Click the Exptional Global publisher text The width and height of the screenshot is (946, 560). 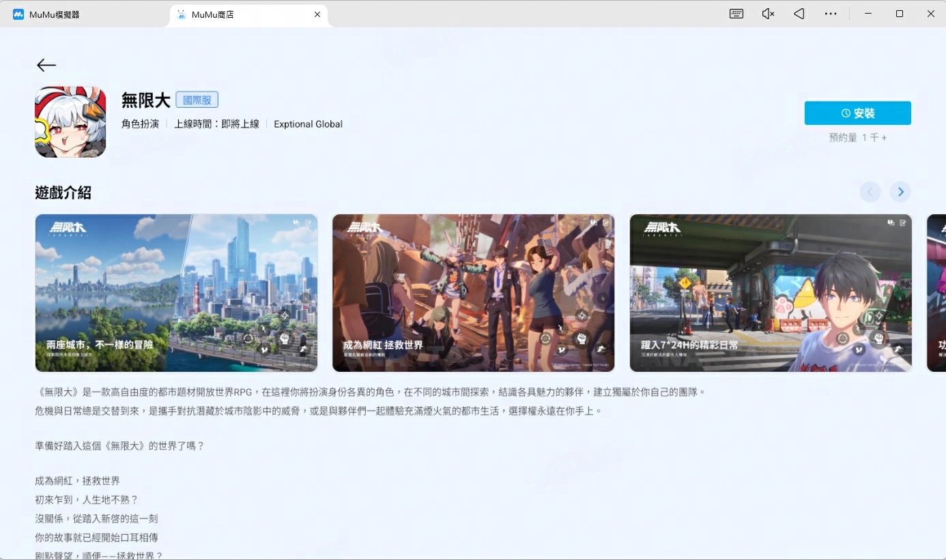pyautogui.click(x=308, y=124)
